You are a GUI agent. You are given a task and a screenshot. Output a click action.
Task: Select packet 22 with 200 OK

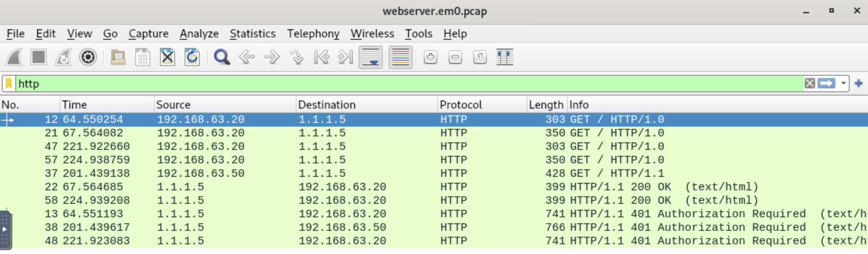coord(434,187)
